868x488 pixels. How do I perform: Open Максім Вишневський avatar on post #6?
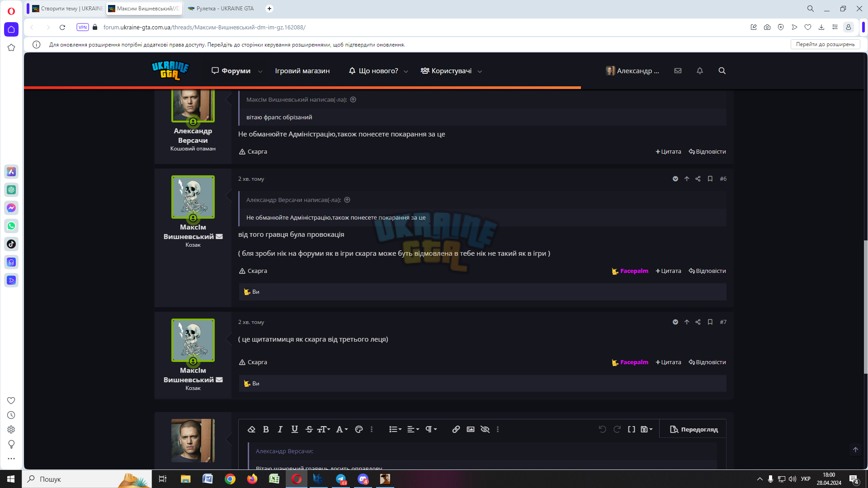[x=193, y=197]
